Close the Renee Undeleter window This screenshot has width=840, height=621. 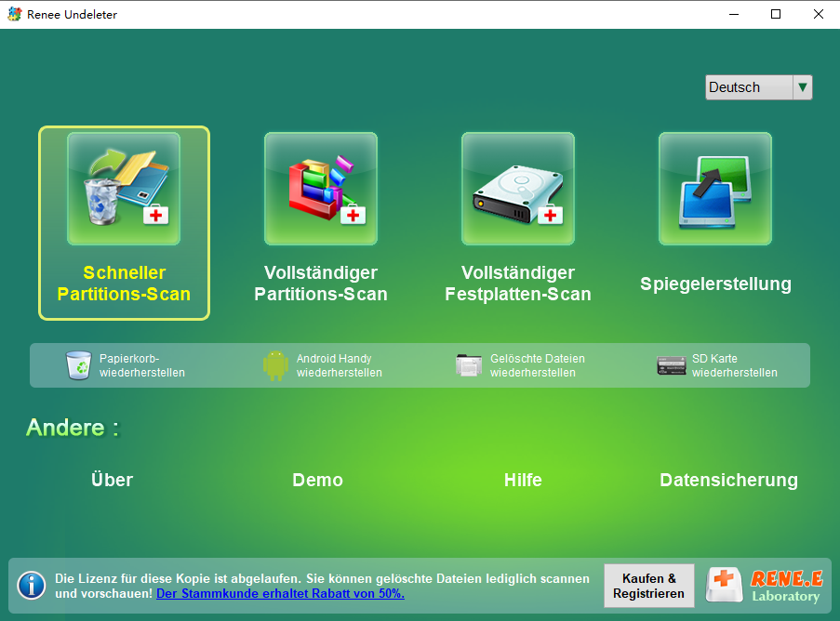(x=818, y=15)
